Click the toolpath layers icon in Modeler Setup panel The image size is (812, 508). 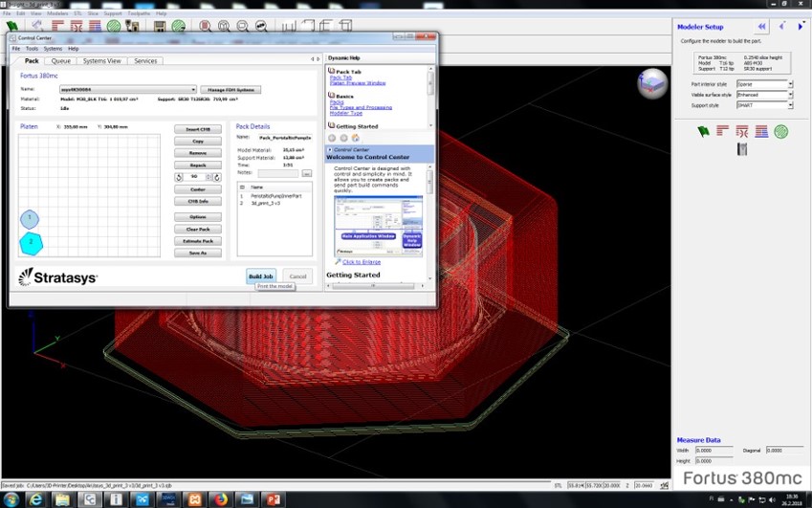pos(761,131)
